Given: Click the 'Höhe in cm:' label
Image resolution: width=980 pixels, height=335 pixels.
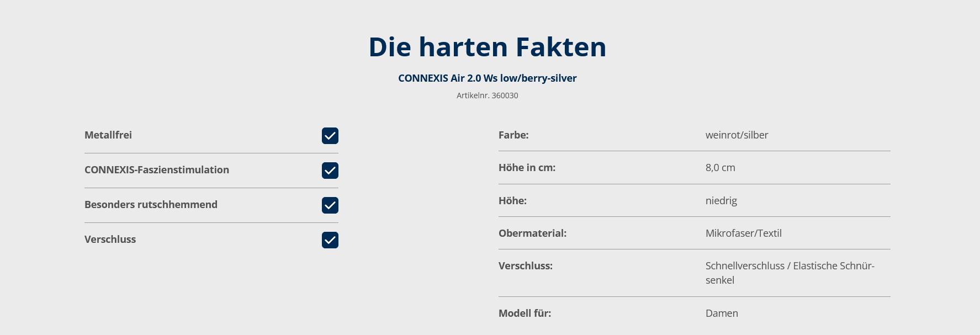Looking at the screenshot, I should [x=527, y=168].
